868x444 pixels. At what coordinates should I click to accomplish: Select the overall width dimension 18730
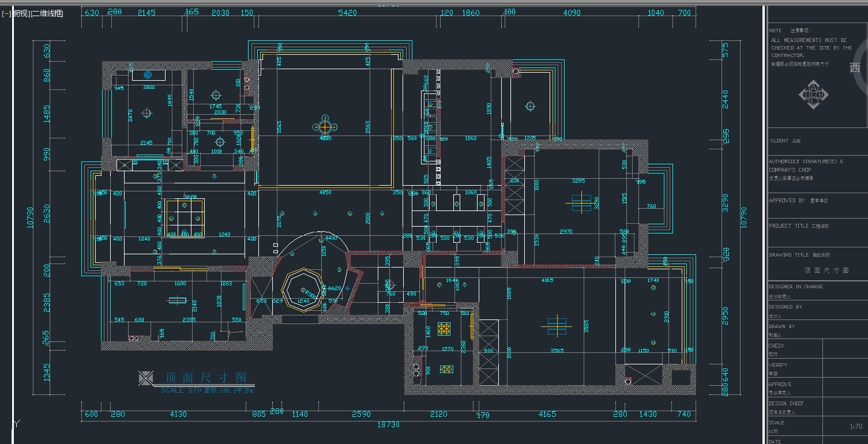389,424
